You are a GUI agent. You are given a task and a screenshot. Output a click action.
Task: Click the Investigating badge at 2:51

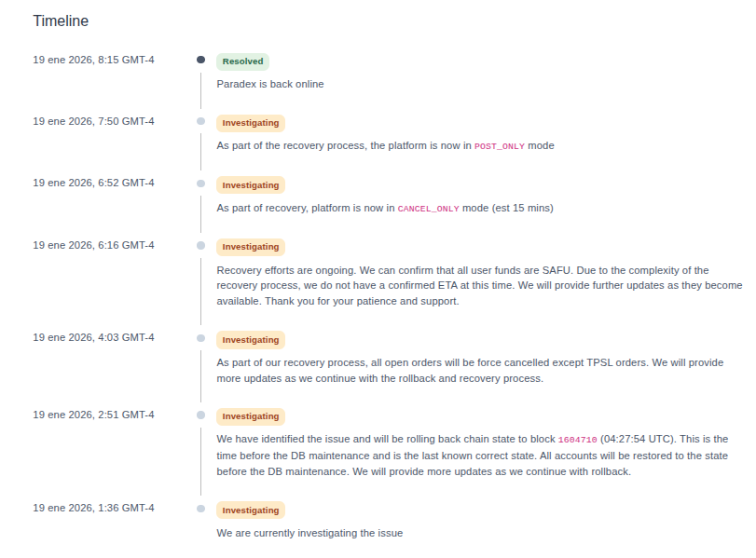pos(250,416)
